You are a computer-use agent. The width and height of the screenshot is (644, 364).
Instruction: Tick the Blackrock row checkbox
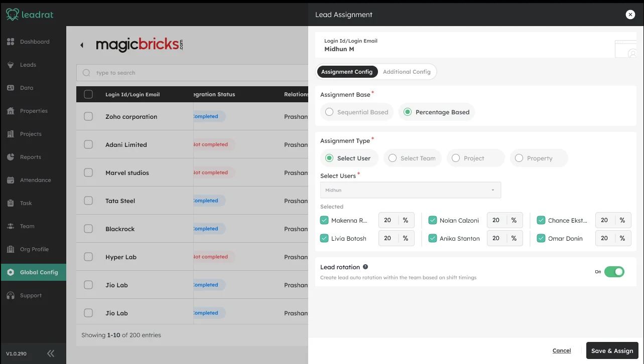tap(88, 229)
